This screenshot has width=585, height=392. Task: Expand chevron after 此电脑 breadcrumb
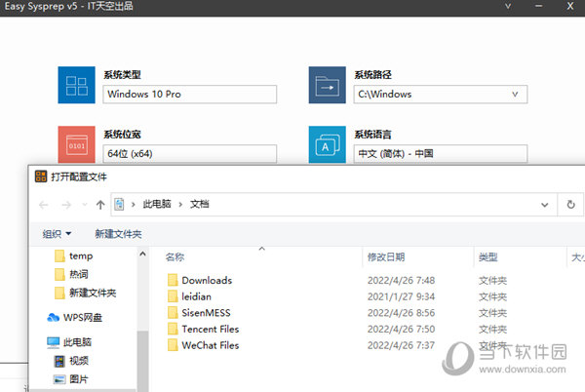pyautogui.click(x=180, y=205)
